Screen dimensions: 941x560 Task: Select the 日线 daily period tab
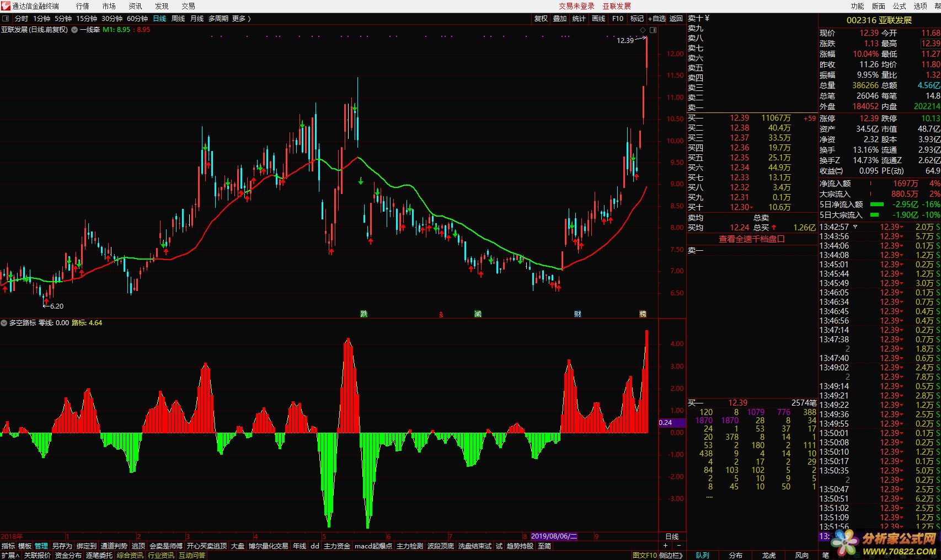(x=159, y=19)
